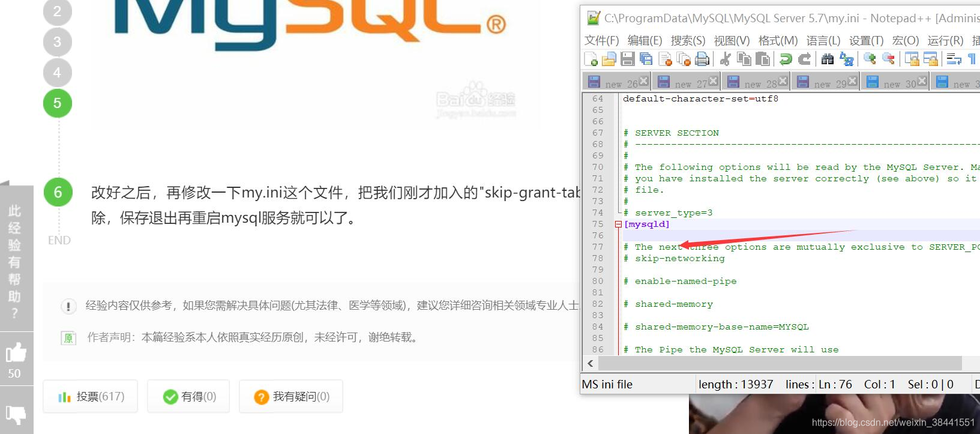This screenshot has width=980, height=434.
Task: Create a new file in Notepad++
Action: click(591, 59)
